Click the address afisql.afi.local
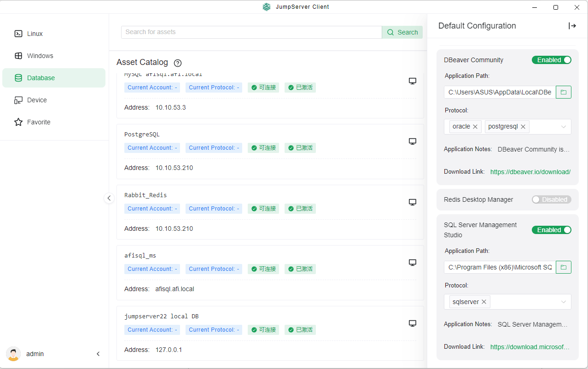 [175, 289]
